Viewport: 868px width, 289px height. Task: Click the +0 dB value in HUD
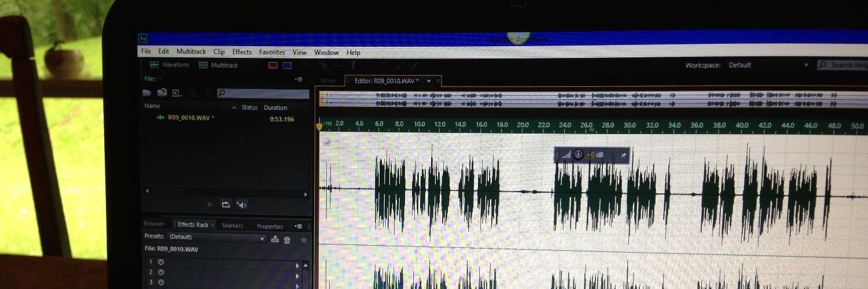tap(595, 155)
